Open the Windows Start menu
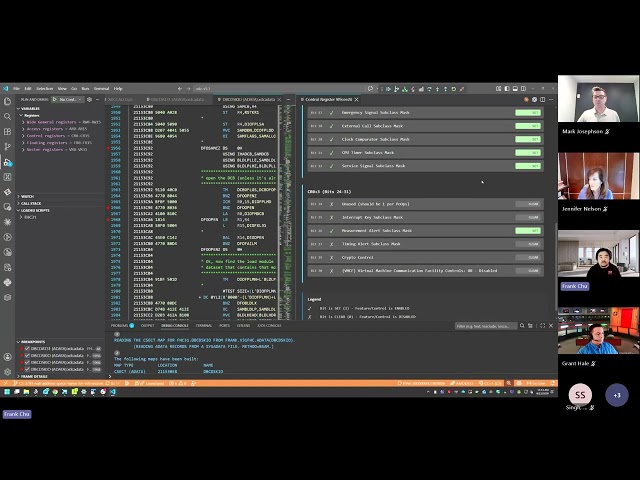The height and width of the screenshot is (480, 640). pos(7,391)
